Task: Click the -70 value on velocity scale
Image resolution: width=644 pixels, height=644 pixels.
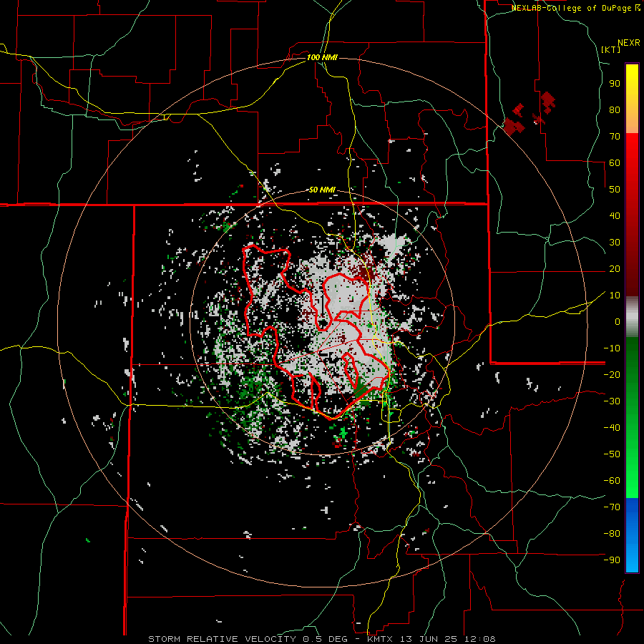Action: [612, 507]
